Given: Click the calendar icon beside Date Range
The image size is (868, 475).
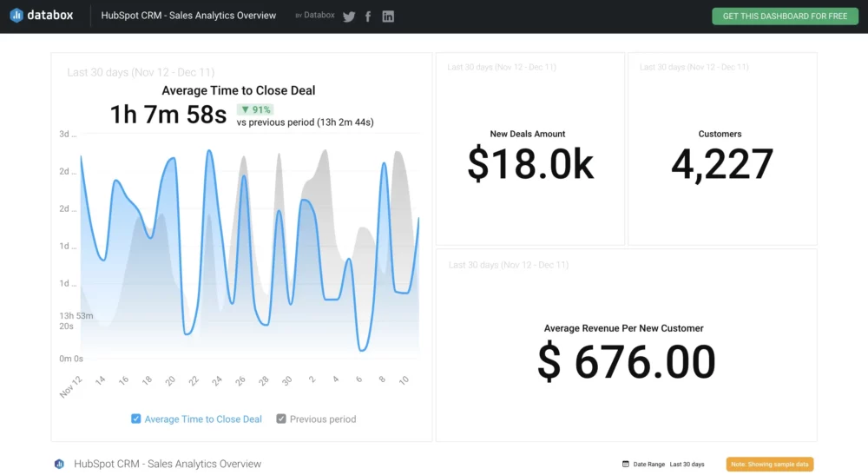Looking at the screenshot, I should coord(626,465).
